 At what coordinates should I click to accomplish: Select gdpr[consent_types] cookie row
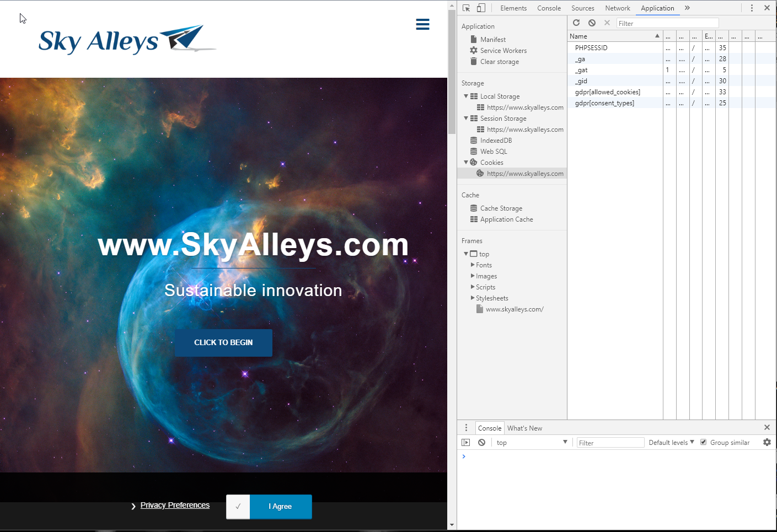tap(672, 103)
